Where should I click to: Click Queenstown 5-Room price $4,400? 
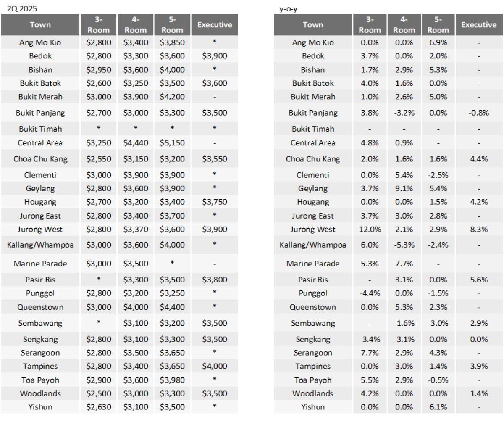pyautogui.click(x=172, y=307)
